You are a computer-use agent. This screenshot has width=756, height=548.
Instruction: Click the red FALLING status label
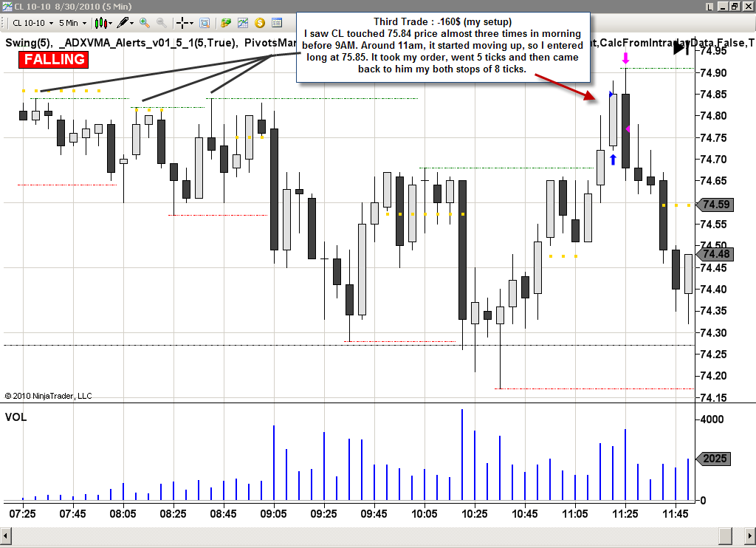pyautogui.click(x=53, y=59)
